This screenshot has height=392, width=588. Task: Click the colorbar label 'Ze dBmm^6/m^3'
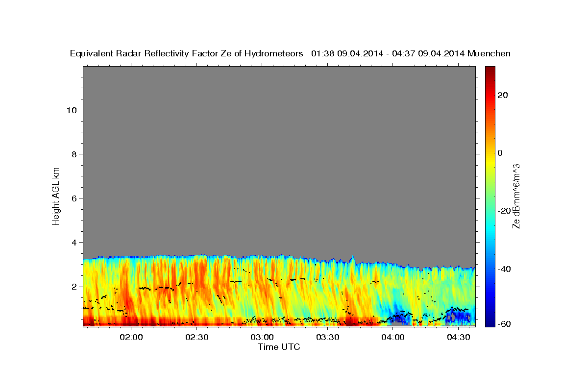516,196
